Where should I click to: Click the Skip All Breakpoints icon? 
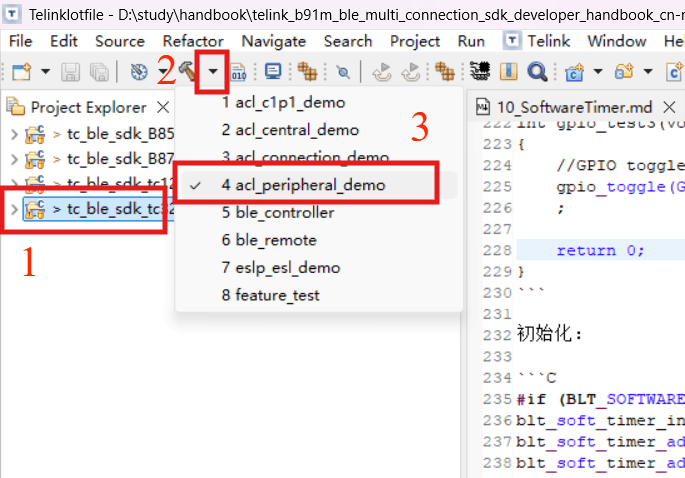[x=343, y=72]
